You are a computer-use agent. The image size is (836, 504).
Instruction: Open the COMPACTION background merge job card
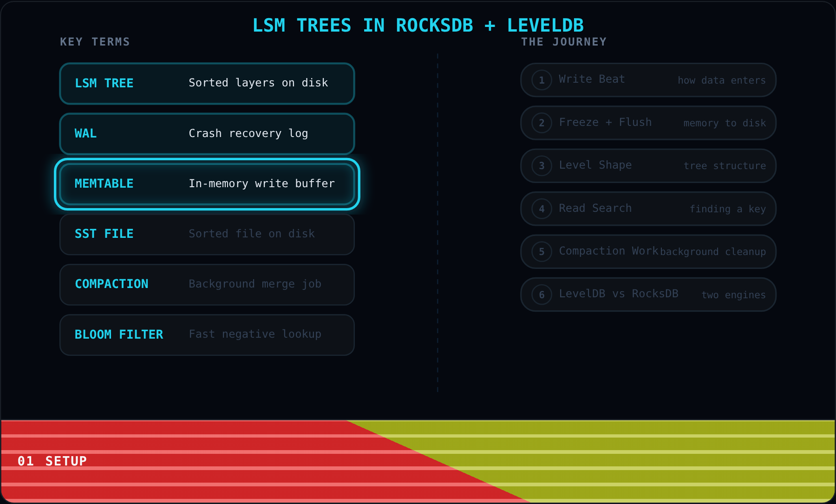tap(207, 284)
